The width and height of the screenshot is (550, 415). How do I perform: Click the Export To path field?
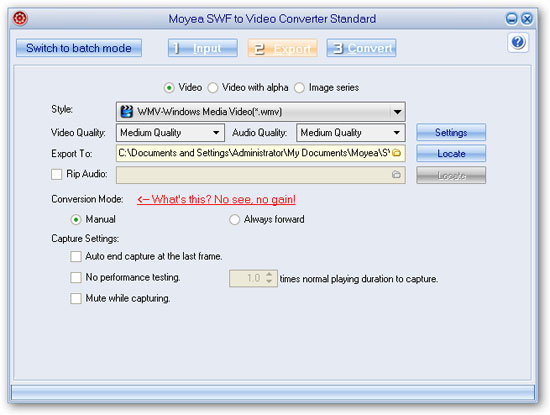pos(261,153)
